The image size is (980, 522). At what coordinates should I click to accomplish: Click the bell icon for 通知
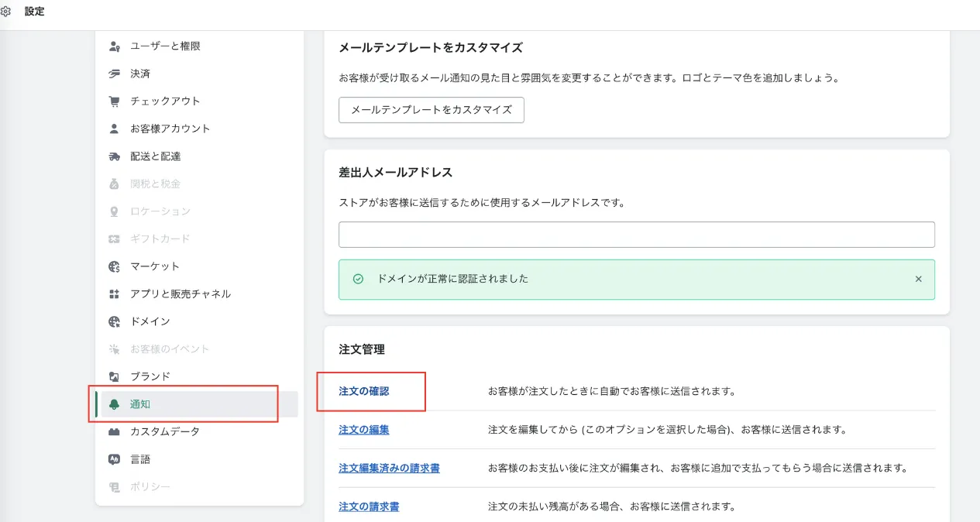pos(115,404)
